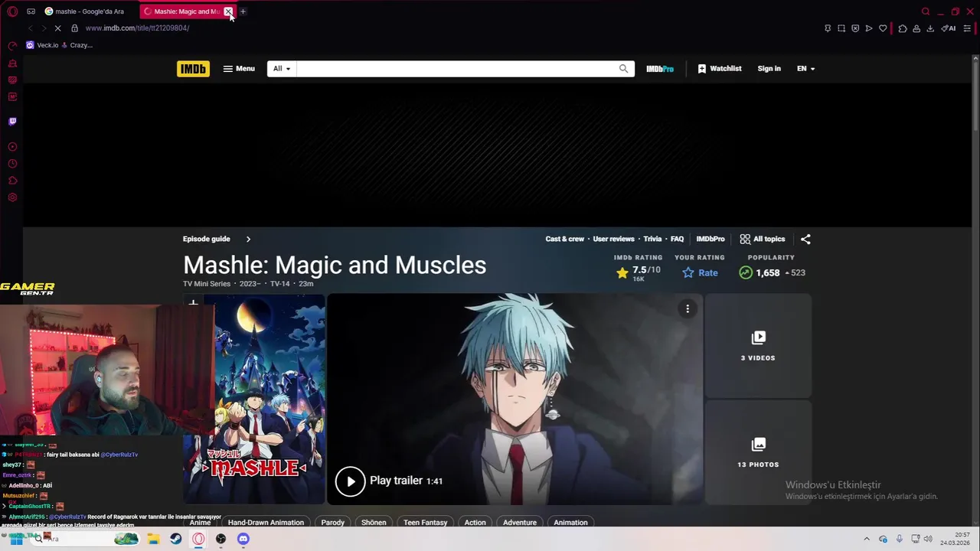Submit search with IMDb magnifier icon

(623, 69)
